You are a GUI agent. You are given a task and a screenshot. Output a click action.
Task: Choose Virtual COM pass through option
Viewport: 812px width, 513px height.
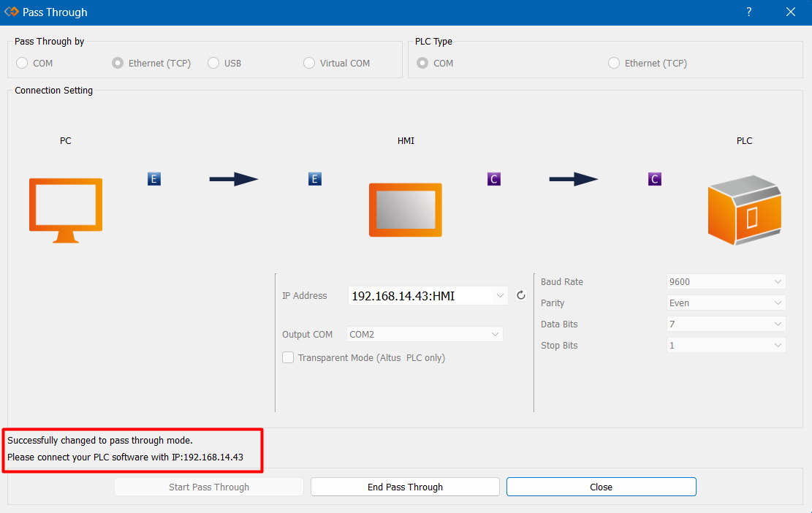(x=309, y=64)
